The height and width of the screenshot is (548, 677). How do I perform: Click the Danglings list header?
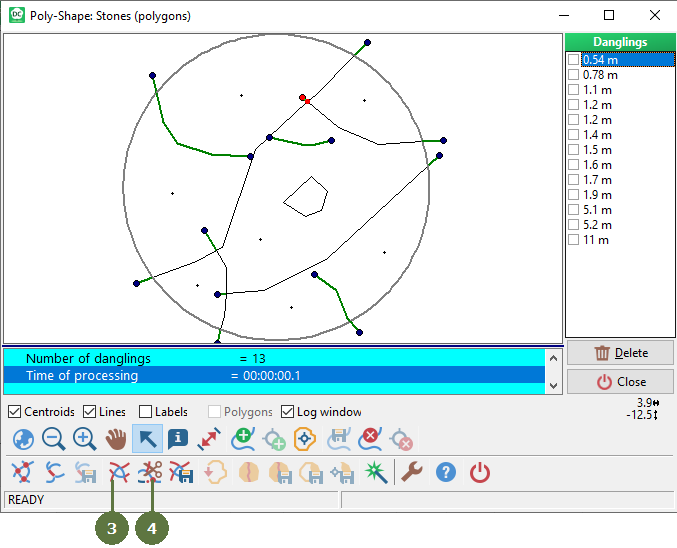click(619, 42)
